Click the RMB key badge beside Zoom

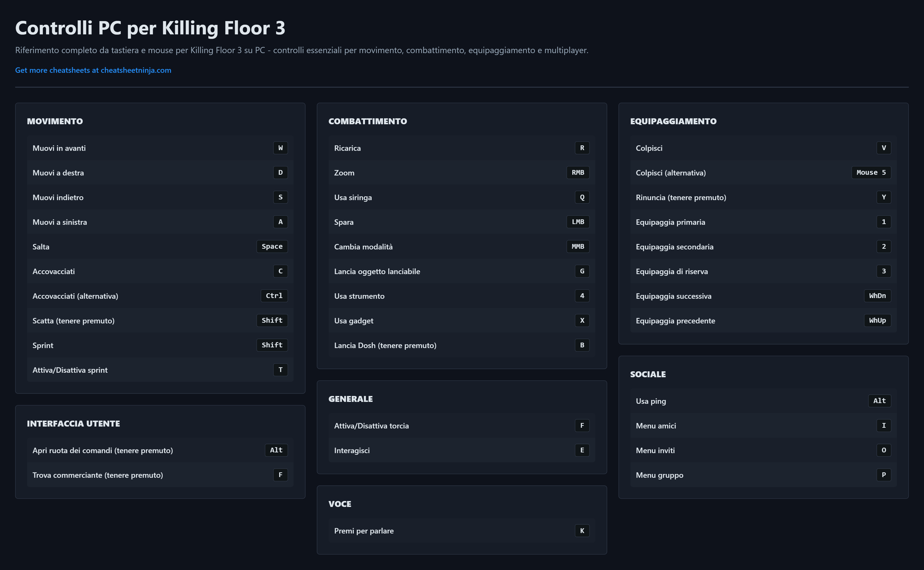tap(577, 173)
